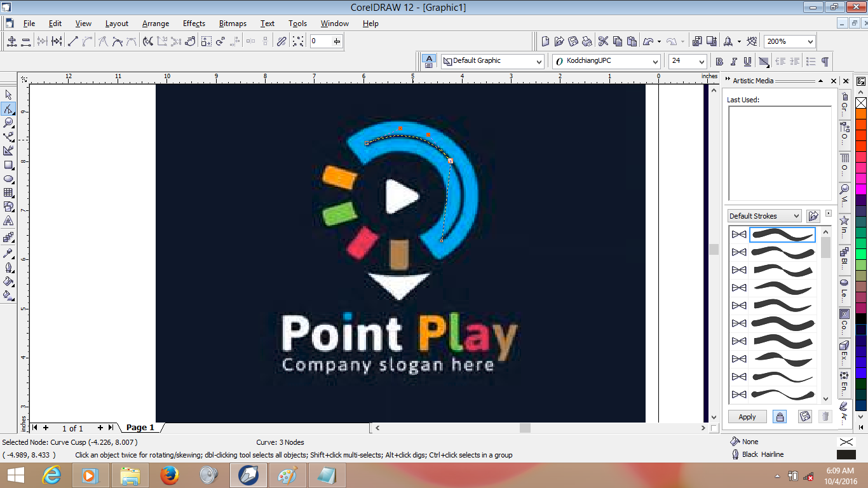Open the text alignment dropdown button

(763, 62)
